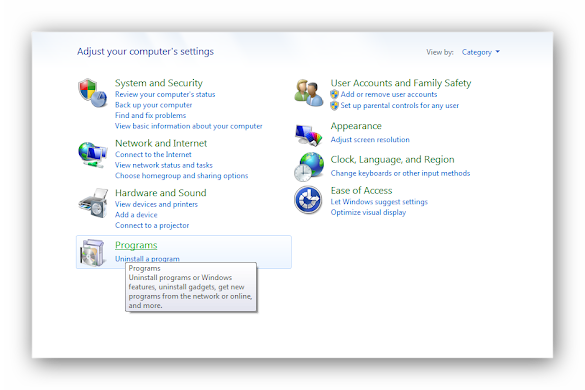
Task: Click Connect to a projector
Action: pyautogui.click(x=152, y=225)
